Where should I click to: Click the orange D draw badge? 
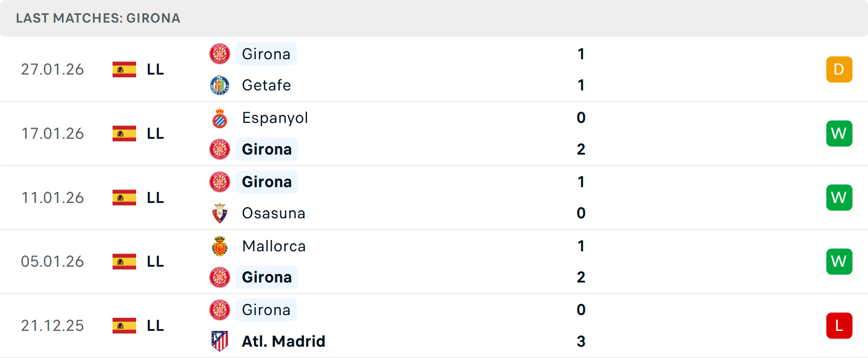[839, 69]
